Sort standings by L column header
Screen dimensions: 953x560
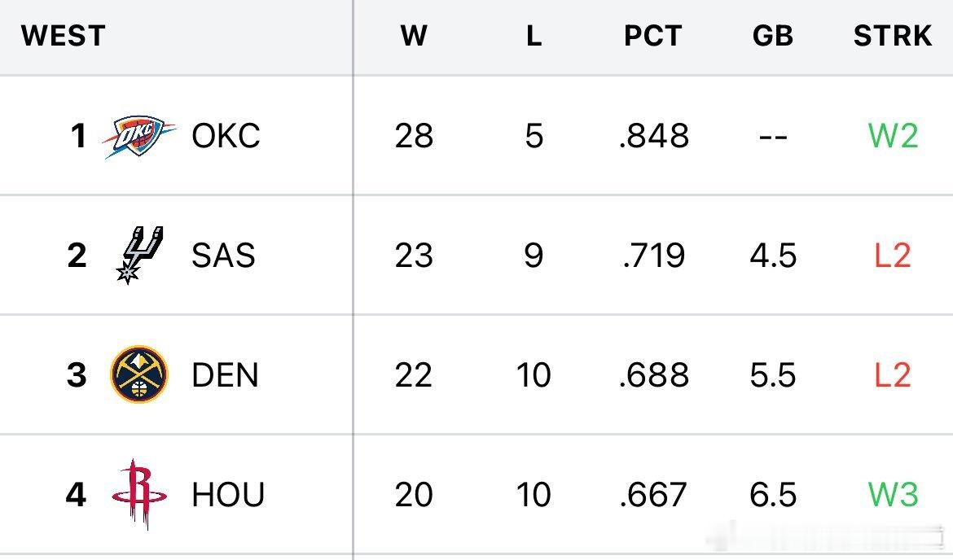click(x=534, y=36)
